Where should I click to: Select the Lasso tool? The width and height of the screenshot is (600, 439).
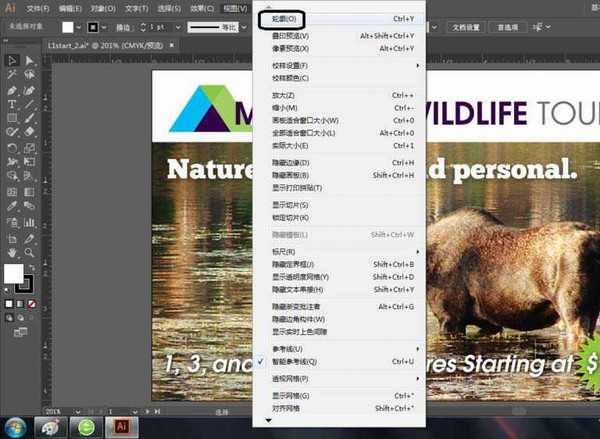click(x=29, y=74)
